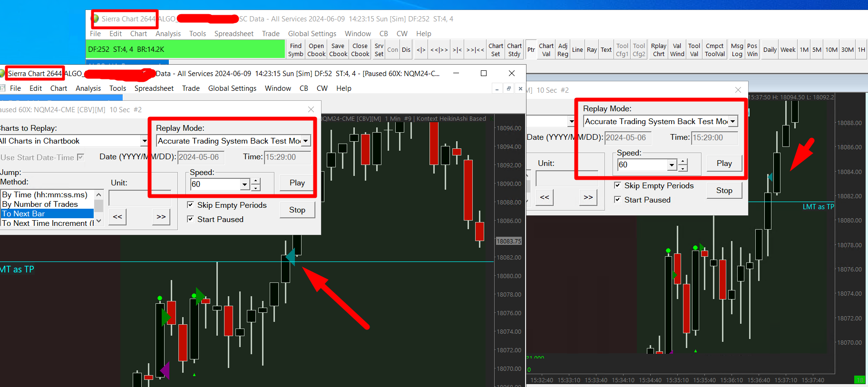The image size is (868, 387).
Task: Open Val Wind from the toolbar
Action: 677,49
